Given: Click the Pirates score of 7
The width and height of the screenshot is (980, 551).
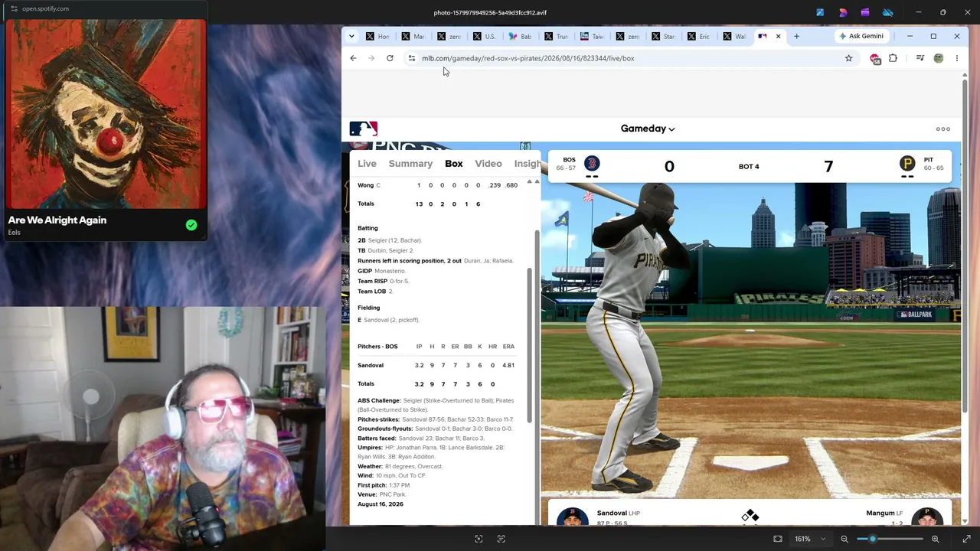Looking at the screenshot, I should coord(828,166).
